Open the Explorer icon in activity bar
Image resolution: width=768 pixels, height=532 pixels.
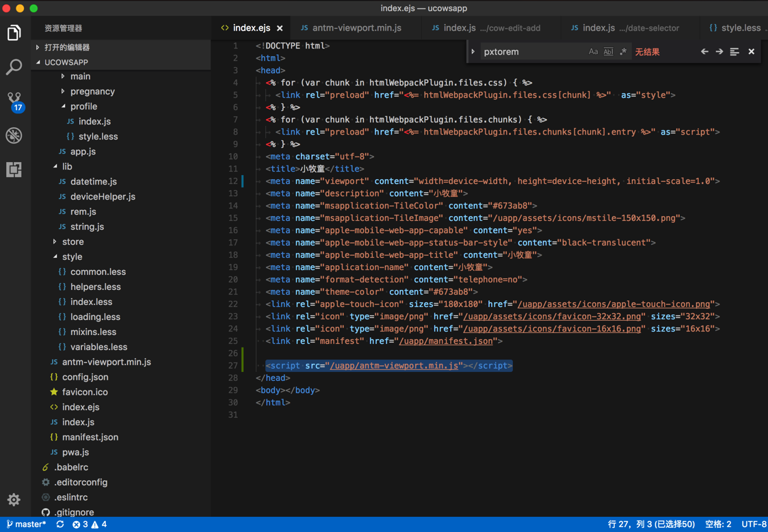click(14, 33)
